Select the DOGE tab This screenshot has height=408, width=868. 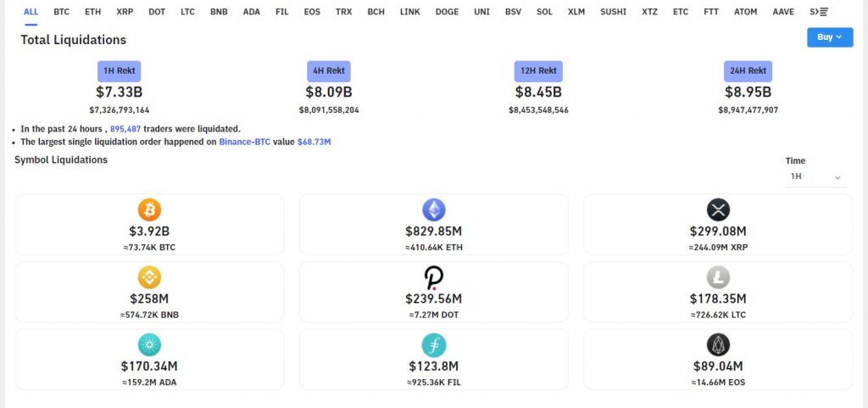pos(447,12)
